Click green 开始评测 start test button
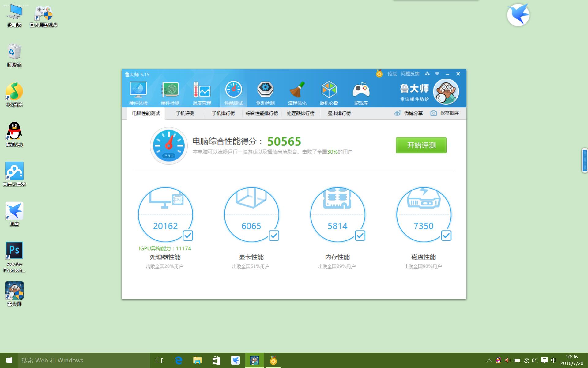588x368 pixels. [421, 145]
